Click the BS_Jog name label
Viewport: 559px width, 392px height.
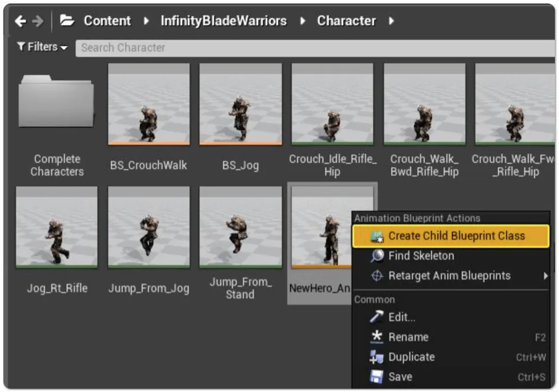click(240, 165)
